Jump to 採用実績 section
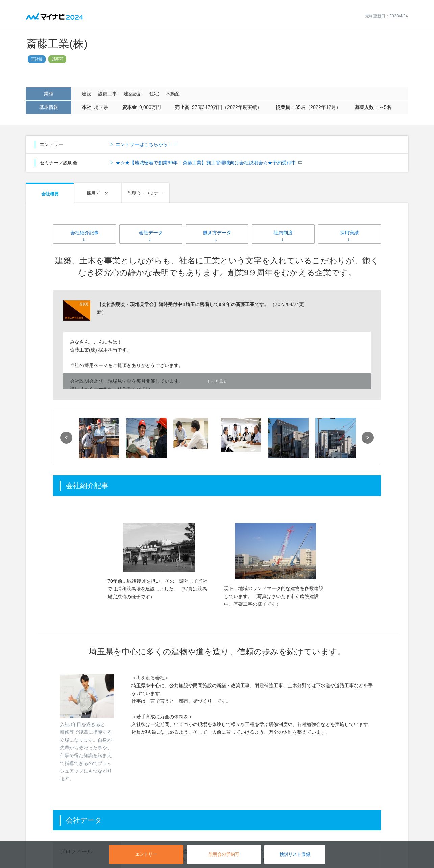 tap(349, 234)
